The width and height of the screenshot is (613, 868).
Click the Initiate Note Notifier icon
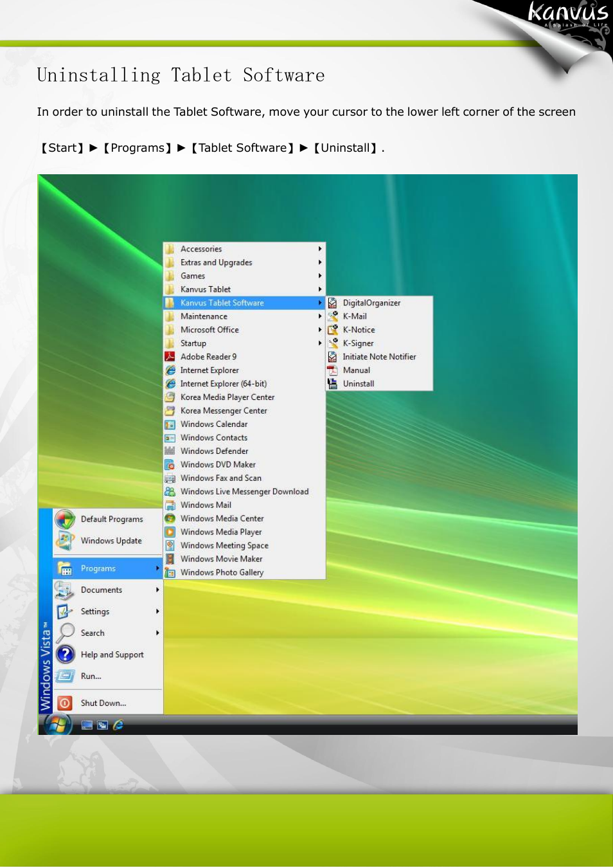333,357
